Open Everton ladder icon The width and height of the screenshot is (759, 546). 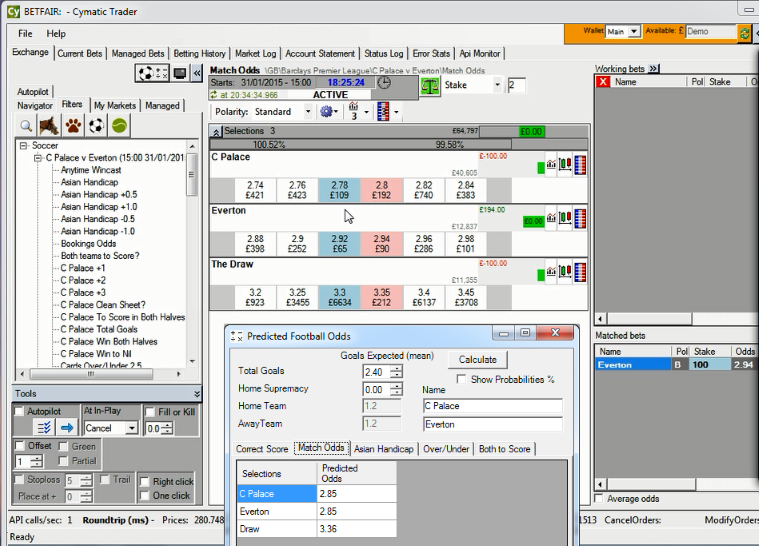click(x=580, y=219)
